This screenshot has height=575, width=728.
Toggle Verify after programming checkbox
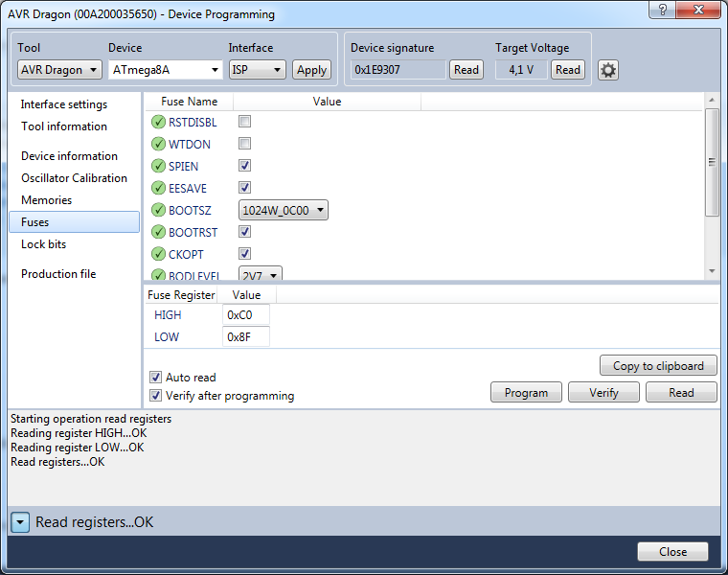pos(155,395)
